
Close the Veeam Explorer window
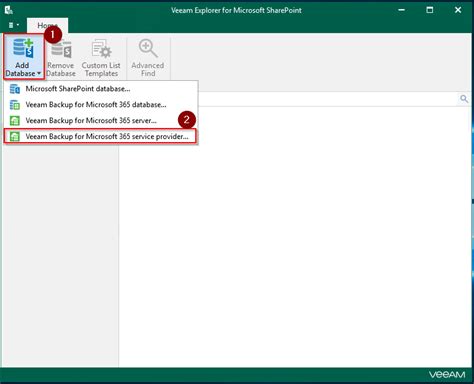458,10
